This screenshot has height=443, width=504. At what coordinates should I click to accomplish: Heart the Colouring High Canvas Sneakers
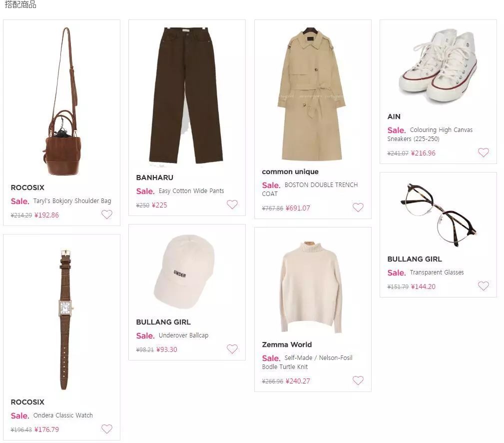pos(483,152)
